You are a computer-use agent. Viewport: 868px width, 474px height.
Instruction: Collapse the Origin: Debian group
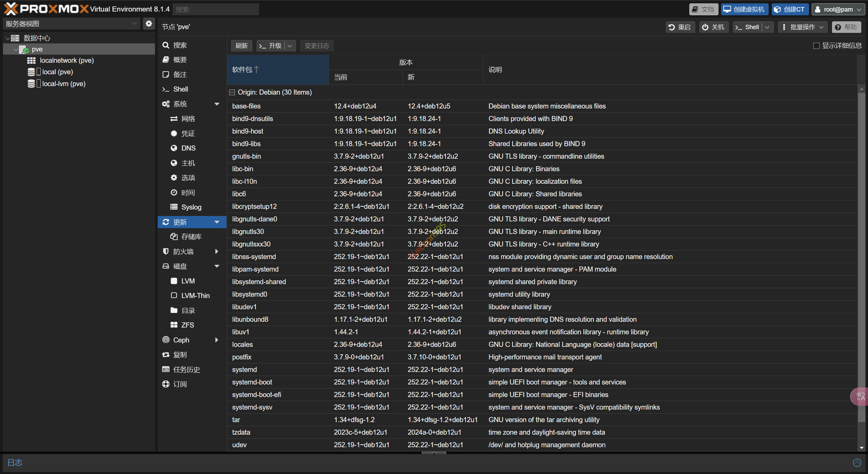click(232, 92)
